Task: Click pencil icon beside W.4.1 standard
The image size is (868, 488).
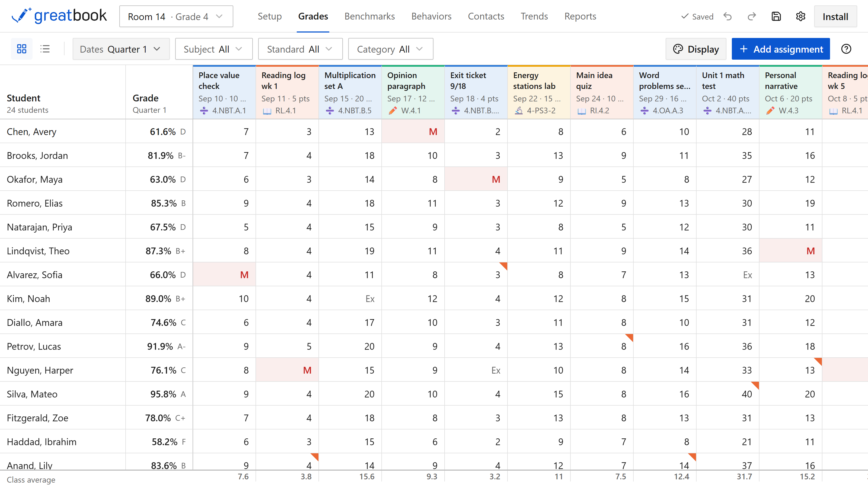Action: pos(392,110)
